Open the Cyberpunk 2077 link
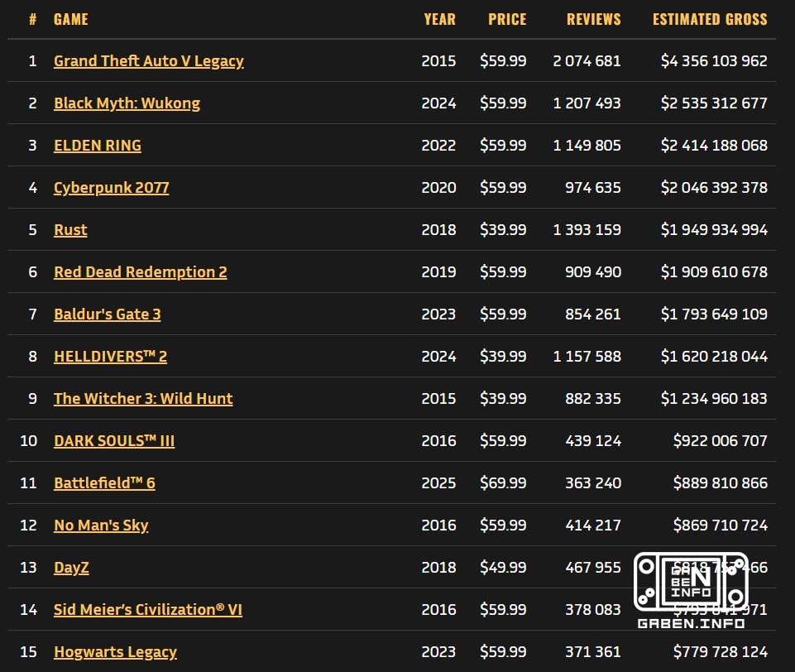The height and width of the screenshot is (672, 795). tap(111, 188)
